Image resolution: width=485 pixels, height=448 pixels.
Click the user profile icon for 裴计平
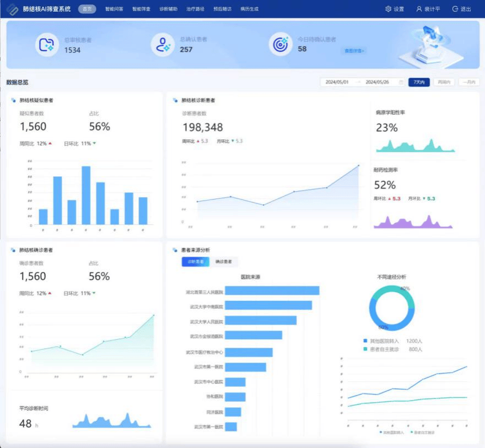click(x=419, y=9)
